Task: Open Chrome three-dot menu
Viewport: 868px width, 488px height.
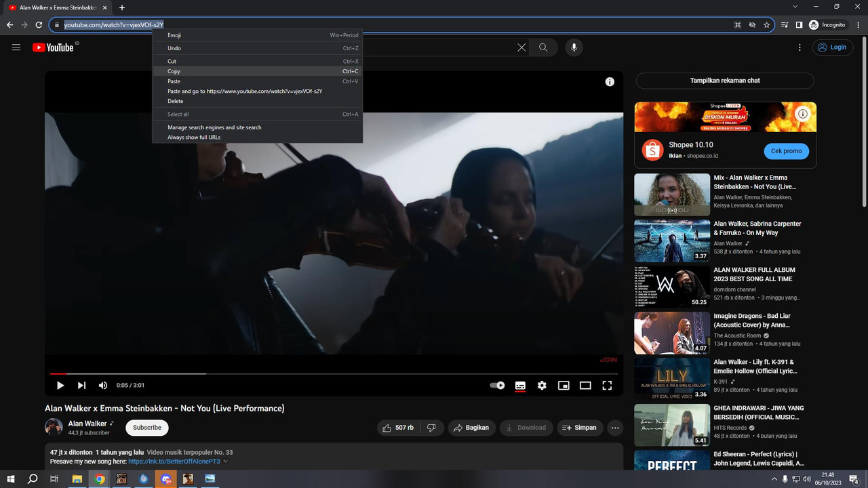Action: click(859, 25)
